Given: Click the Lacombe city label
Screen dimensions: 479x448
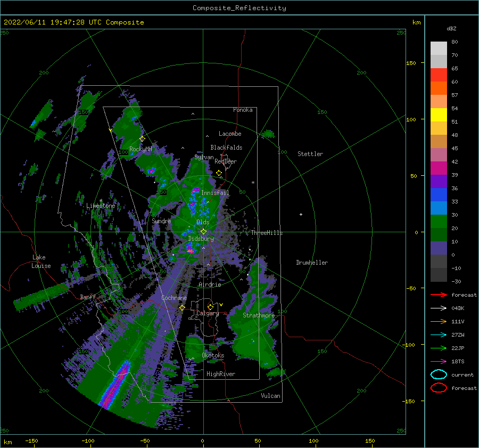Looking at the screenshot, I should [230, 134].
